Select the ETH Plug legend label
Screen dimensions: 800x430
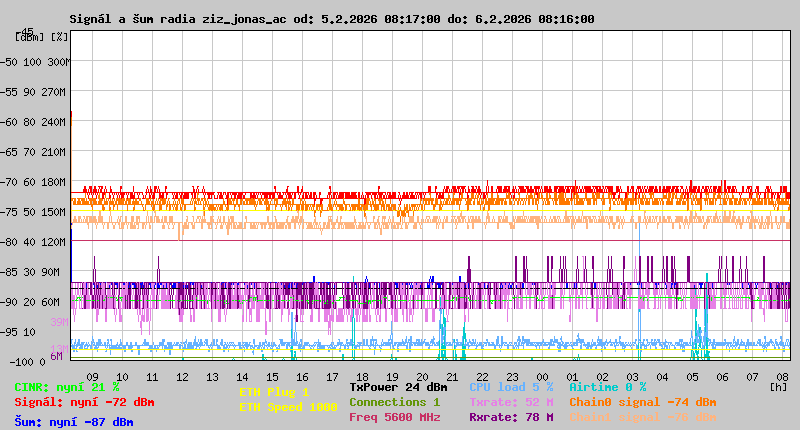coord(274,392)
